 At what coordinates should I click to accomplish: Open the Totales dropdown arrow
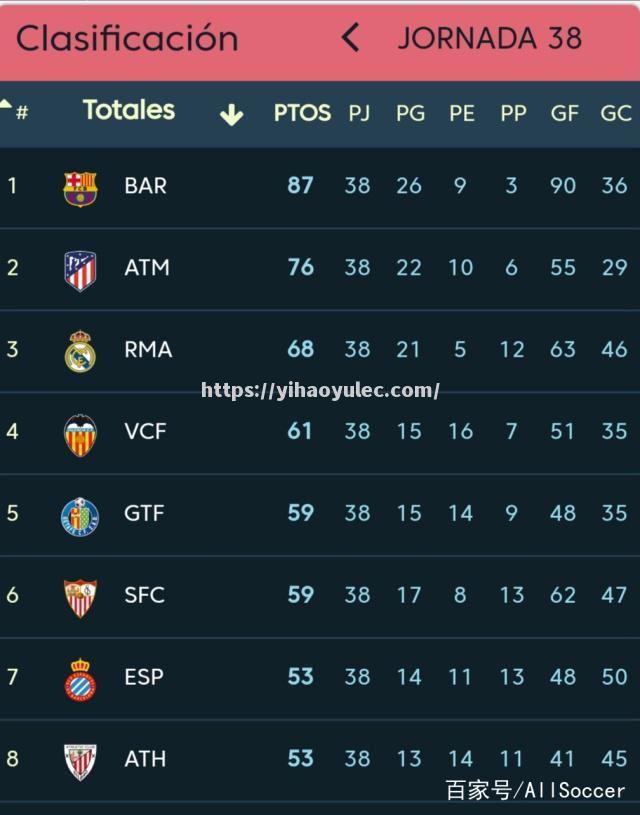click(x=231, y=114)
